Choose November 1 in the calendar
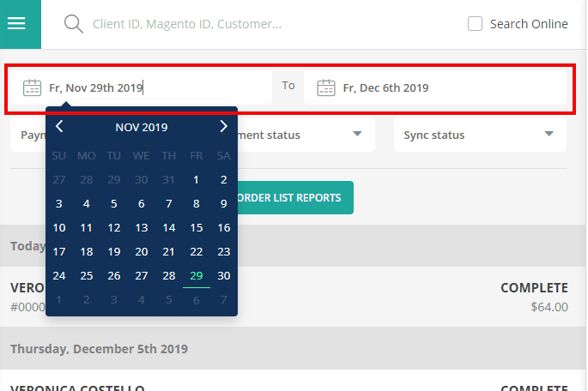 point(197,179)
